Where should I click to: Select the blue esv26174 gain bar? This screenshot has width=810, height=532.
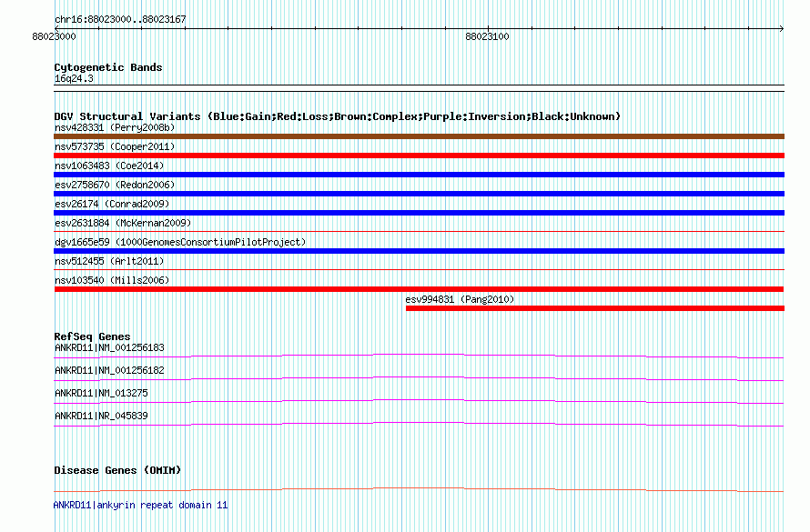(x=419, y=213)
